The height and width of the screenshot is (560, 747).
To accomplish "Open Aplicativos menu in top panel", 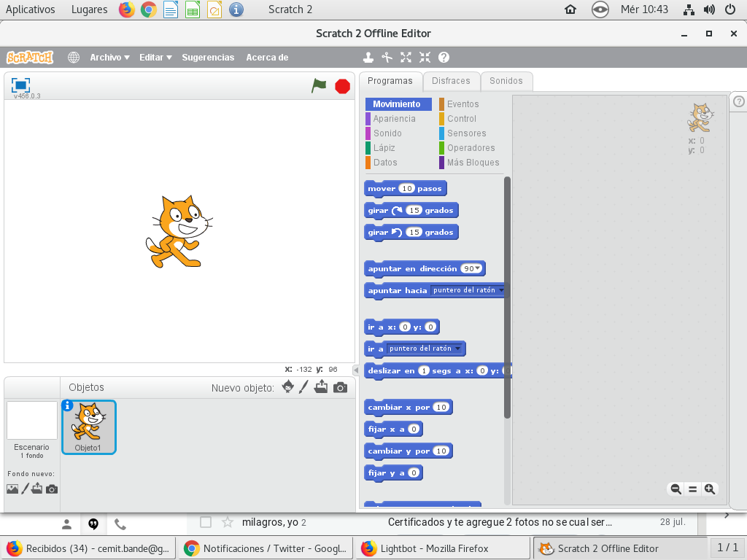I will 30,9.
